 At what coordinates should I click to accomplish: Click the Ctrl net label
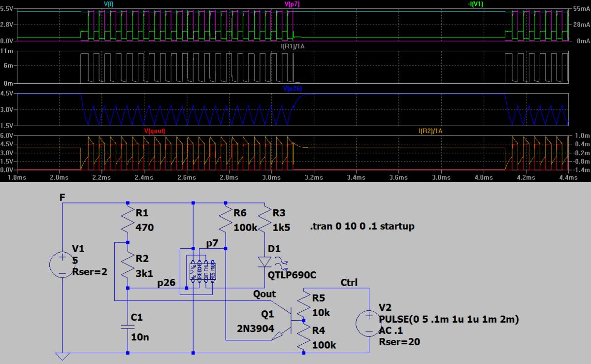349,283
